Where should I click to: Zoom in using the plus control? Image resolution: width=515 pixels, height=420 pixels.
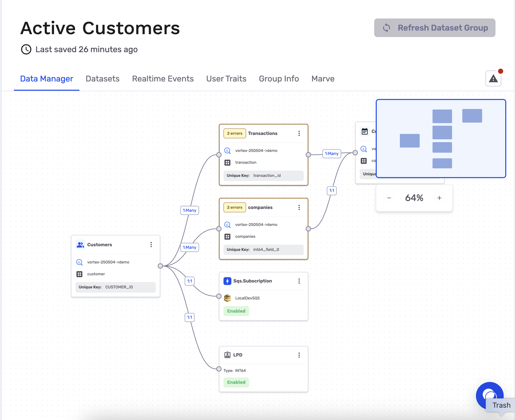[x=439, y=198]
